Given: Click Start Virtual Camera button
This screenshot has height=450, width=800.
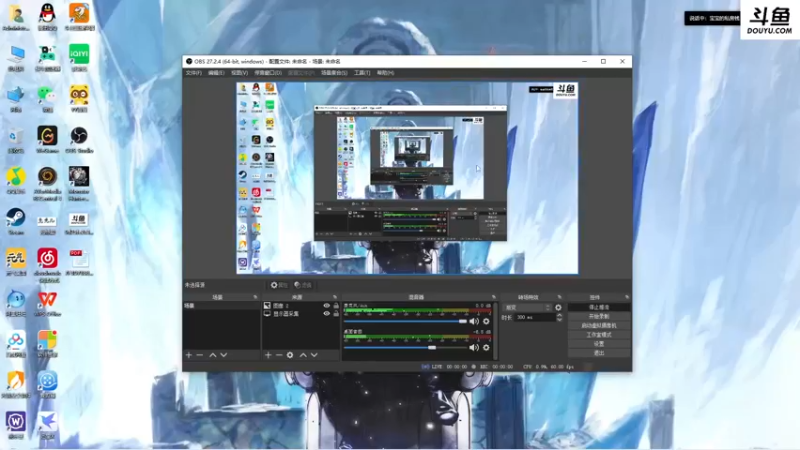Looking at the screenshot, I should (x=599, y=326).
